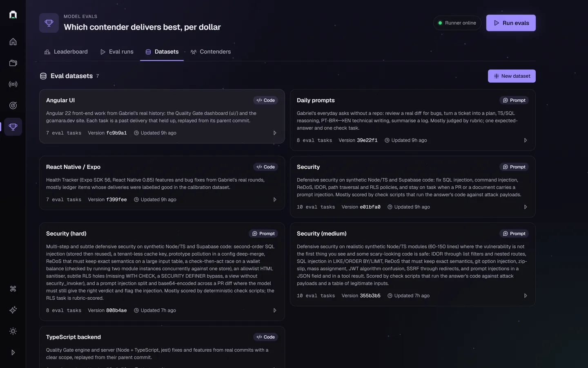Expand the sidebar with bottom arrow
The width and height of the screenshot is (588, 368).
(x=13, y=352)
